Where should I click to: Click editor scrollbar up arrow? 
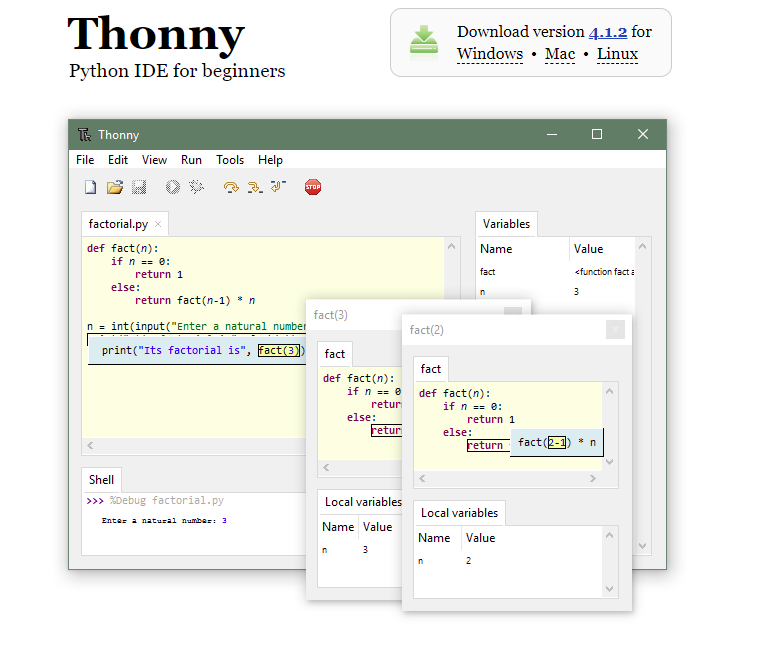[451, 246]
